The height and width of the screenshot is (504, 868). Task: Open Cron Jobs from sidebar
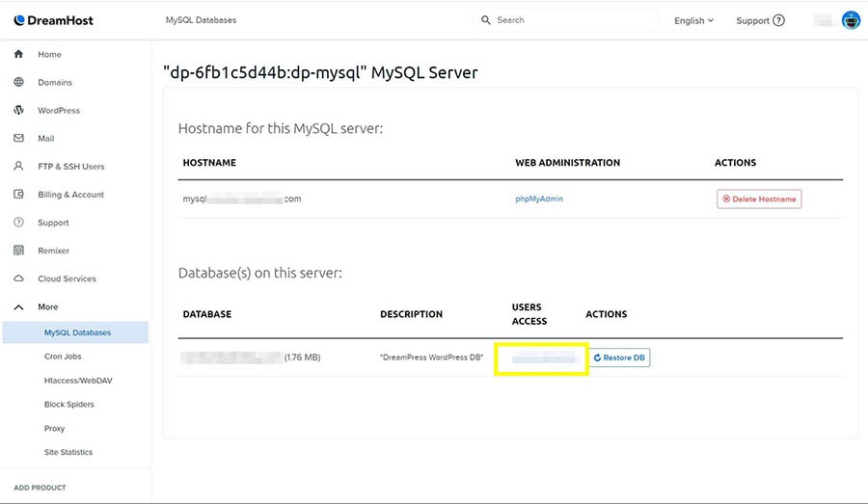coord(65,357)
